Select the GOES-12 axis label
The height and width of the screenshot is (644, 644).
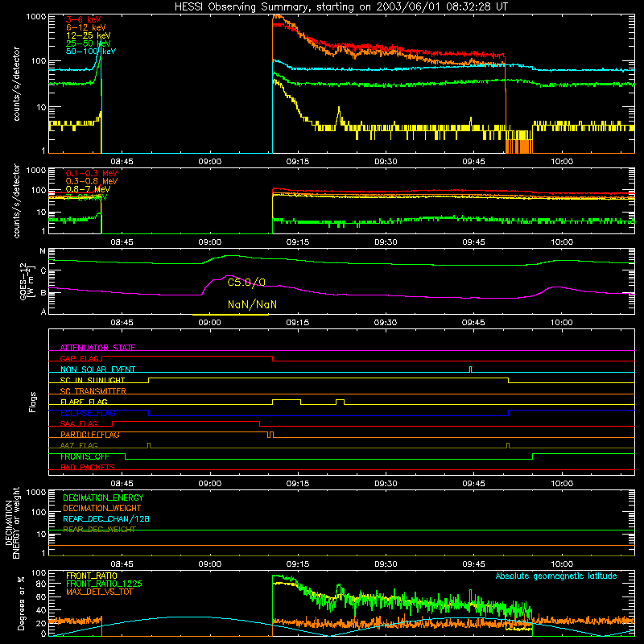coord(27,282)
